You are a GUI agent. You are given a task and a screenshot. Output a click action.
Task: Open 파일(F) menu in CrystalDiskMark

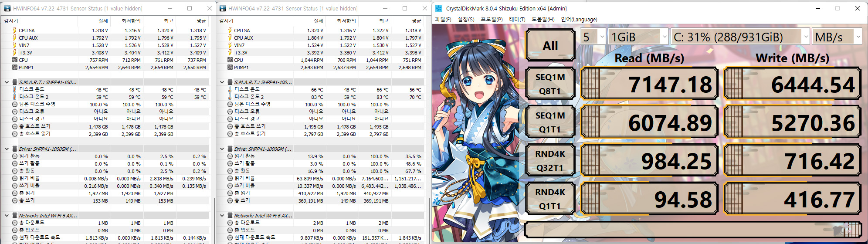tap(443, 19)
